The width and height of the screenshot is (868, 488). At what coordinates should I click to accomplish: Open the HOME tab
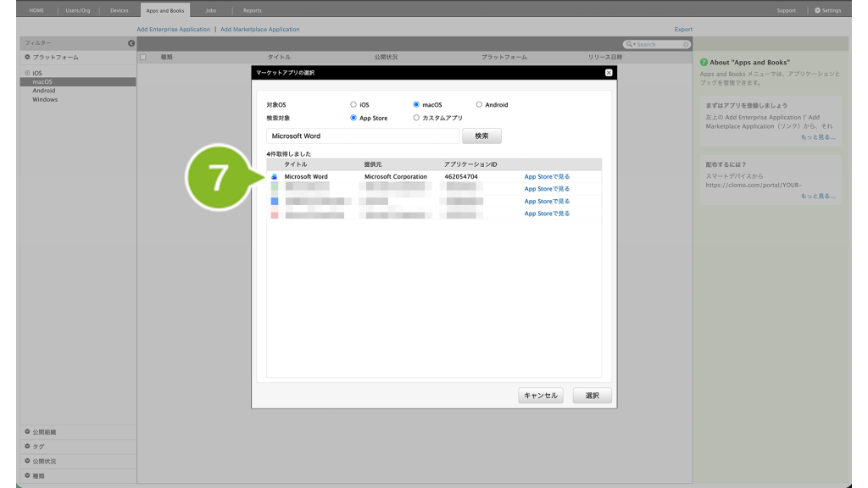coord(36,10)
